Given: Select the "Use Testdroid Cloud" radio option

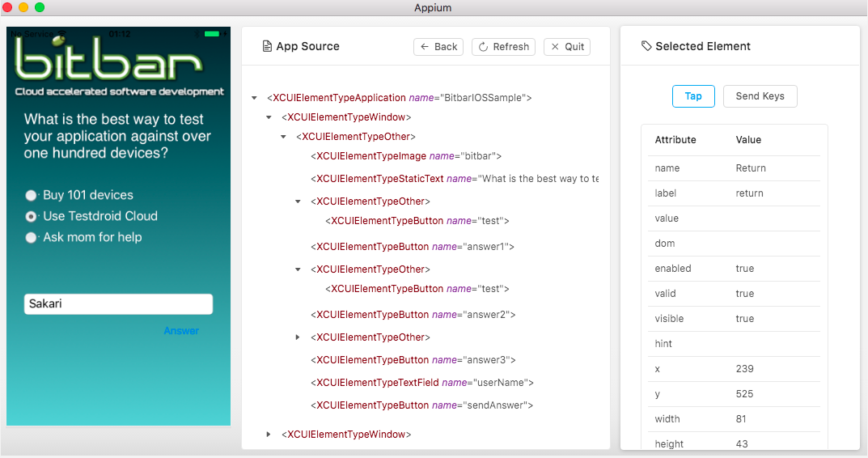Looking at the screenshot, I should point(32,216).
